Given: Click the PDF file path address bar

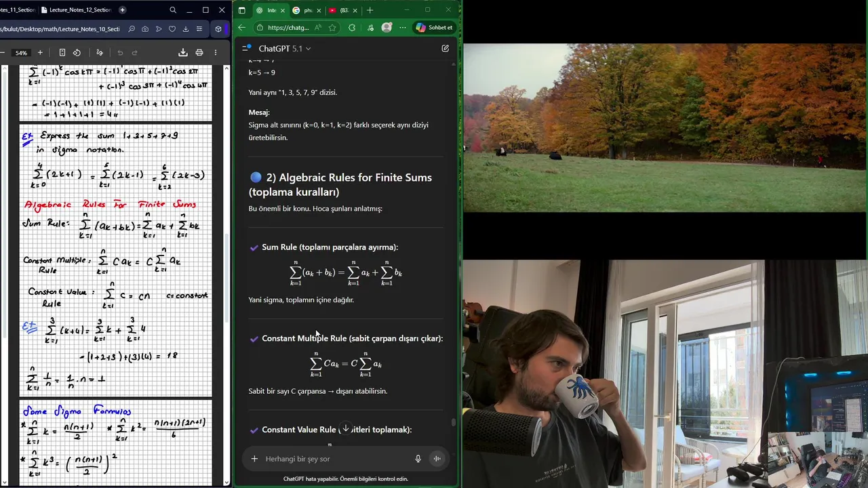Looking at the screenshot, I should click(x=60, y=29).
